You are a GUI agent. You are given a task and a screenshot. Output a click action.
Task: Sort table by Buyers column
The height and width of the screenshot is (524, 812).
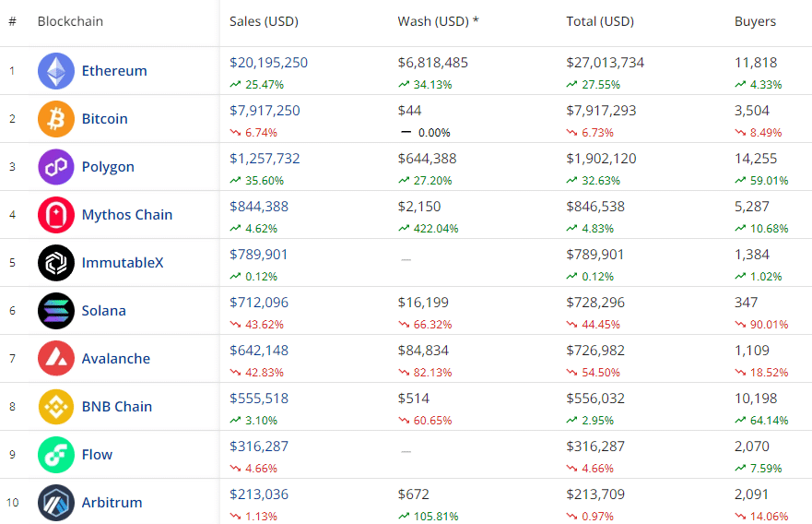[x=755, y=21]
